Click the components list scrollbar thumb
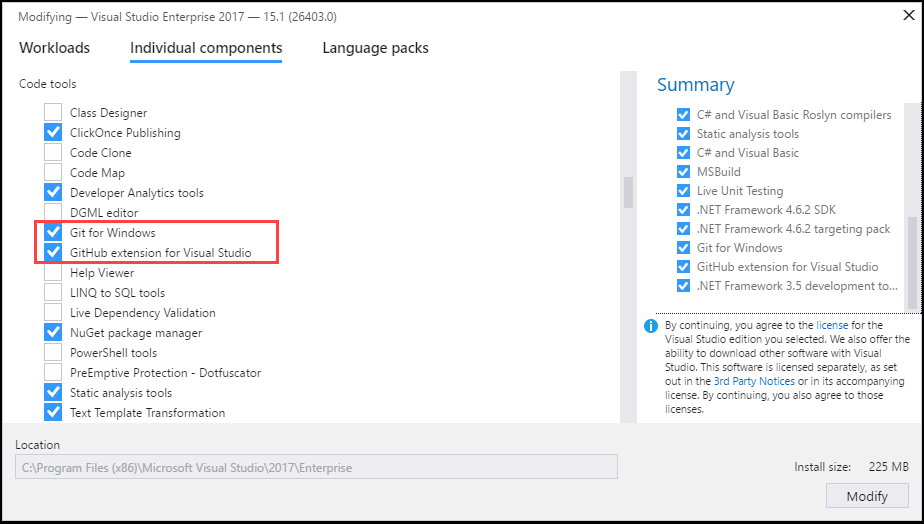Viewport: 924px width, 524px height. coord(628,192)
